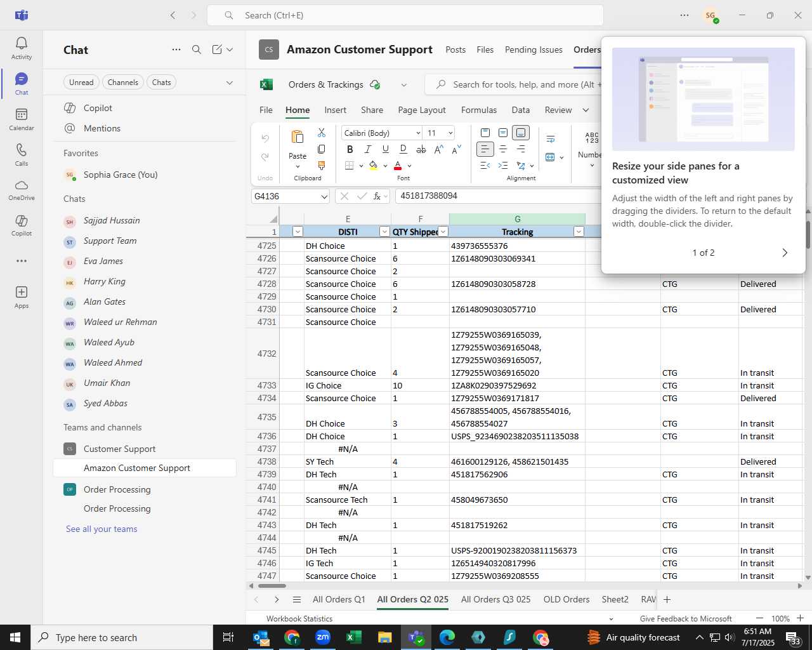Click the search icon in Chat header
Image resolution: width=812 pixels, height=650 pixels.
click(x=197, y=50)
